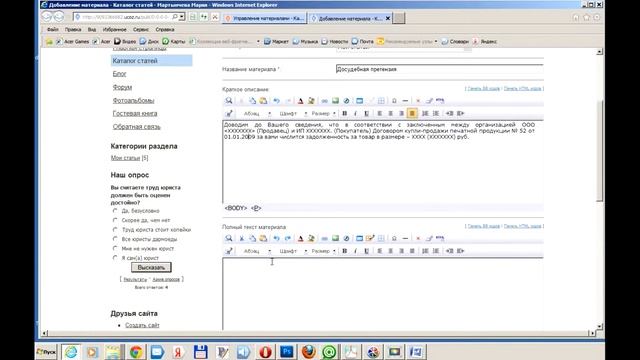Toggle justify alignment in Краткое описание editor
This screenshot has width=640, height=360.
412,113
